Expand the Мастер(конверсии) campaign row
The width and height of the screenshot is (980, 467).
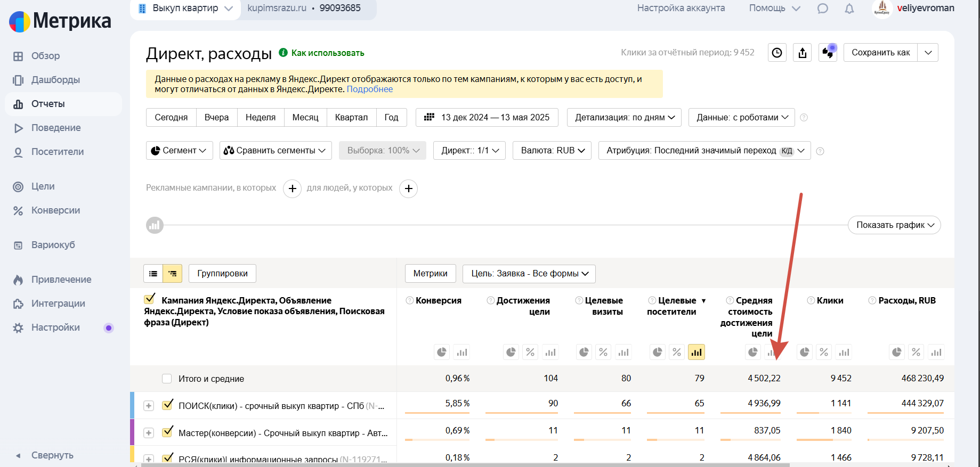tap(149, 433)
